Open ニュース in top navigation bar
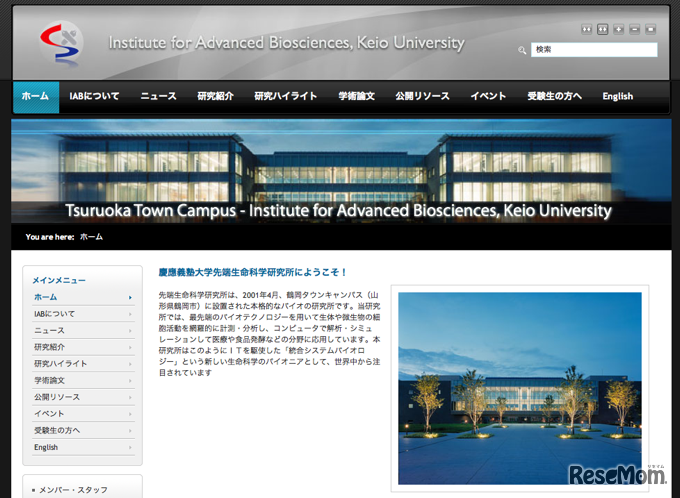The width and height of the screenshot is (680, 498). pyautogui.click(x=158, y=96)
